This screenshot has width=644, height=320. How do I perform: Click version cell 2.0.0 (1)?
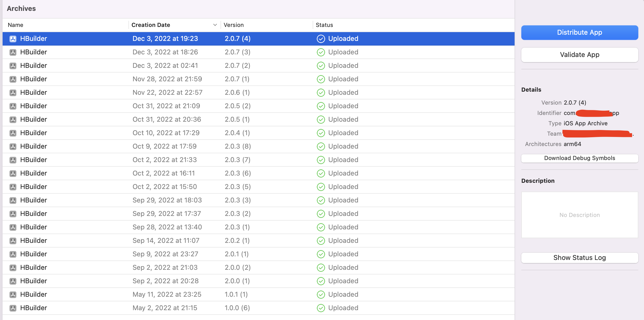(237, 281)
